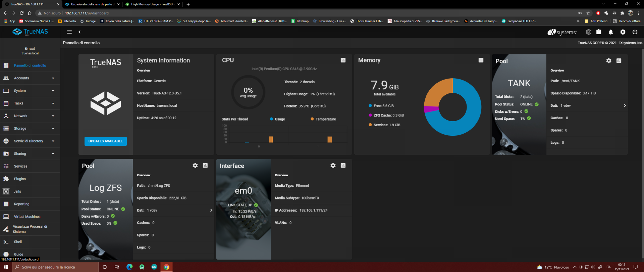Open the Shell page link

click(x=18, y=242)
